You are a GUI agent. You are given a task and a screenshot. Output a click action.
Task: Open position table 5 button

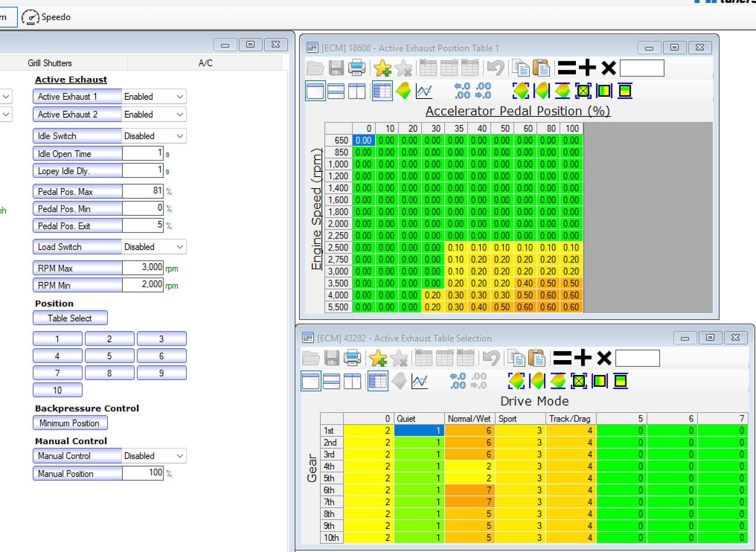(x=110, y=356)
